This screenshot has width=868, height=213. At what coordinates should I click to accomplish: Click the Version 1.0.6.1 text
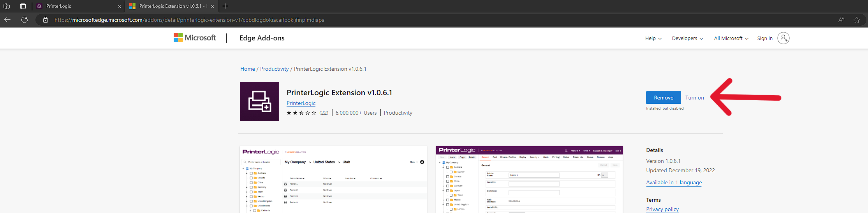pos(663,161)
